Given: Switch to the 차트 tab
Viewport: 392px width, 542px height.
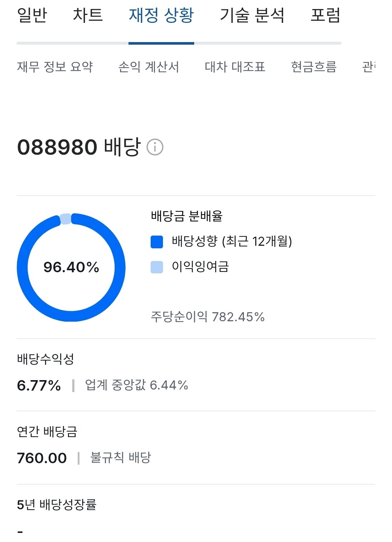Looking at the screenshot, I should tap(88, 16).
